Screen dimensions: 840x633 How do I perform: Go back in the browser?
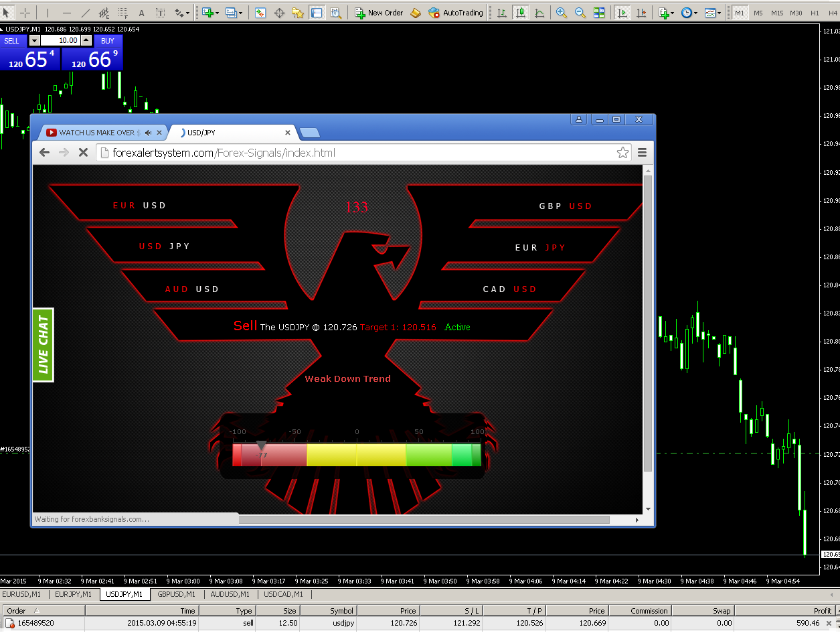click(45, 153)
